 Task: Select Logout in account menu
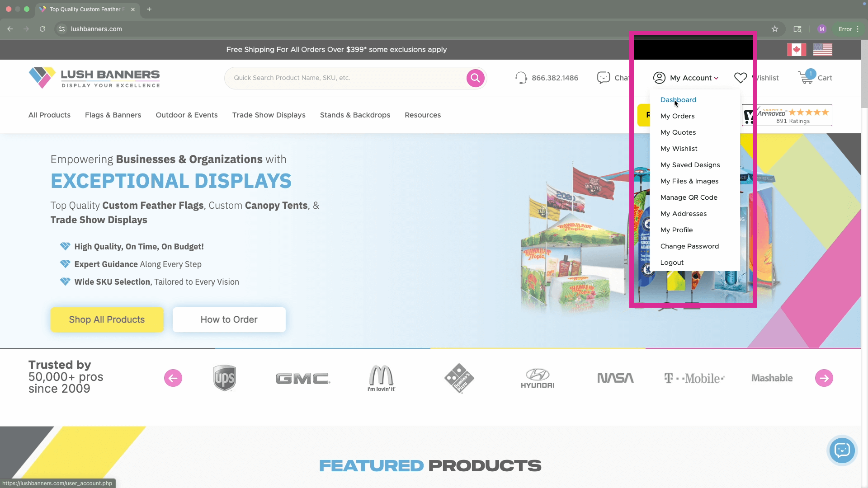pos(672,263)
